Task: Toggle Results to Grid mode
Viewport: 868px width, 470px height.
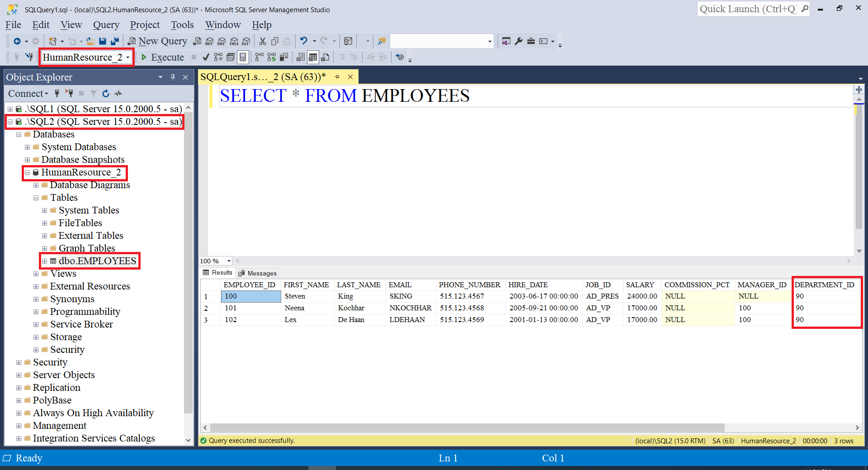Action: tap(313, 57)
